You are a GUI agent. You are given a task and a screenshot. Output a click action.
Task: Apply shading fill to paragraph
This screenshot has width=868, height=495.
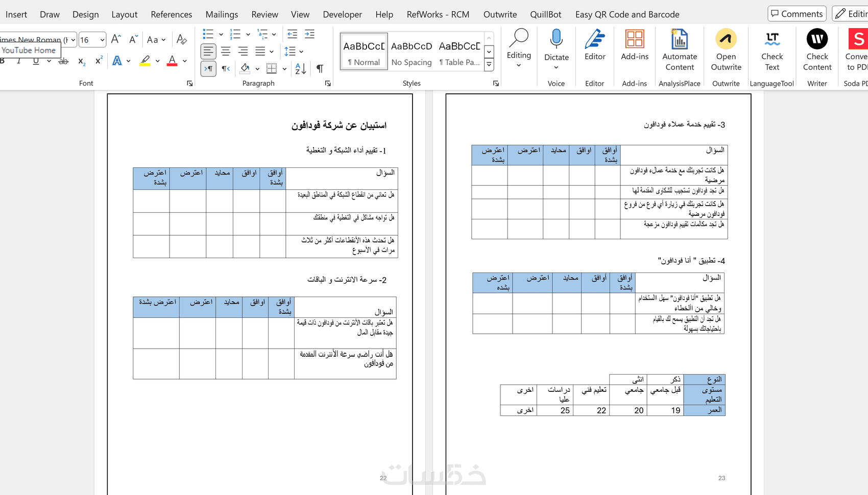click(x=246, y=68)
